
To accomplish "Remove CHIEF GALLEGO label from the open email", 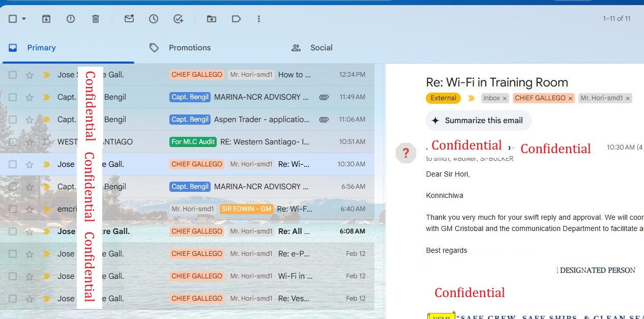I will pyautogui.click(x=570, y=98).
